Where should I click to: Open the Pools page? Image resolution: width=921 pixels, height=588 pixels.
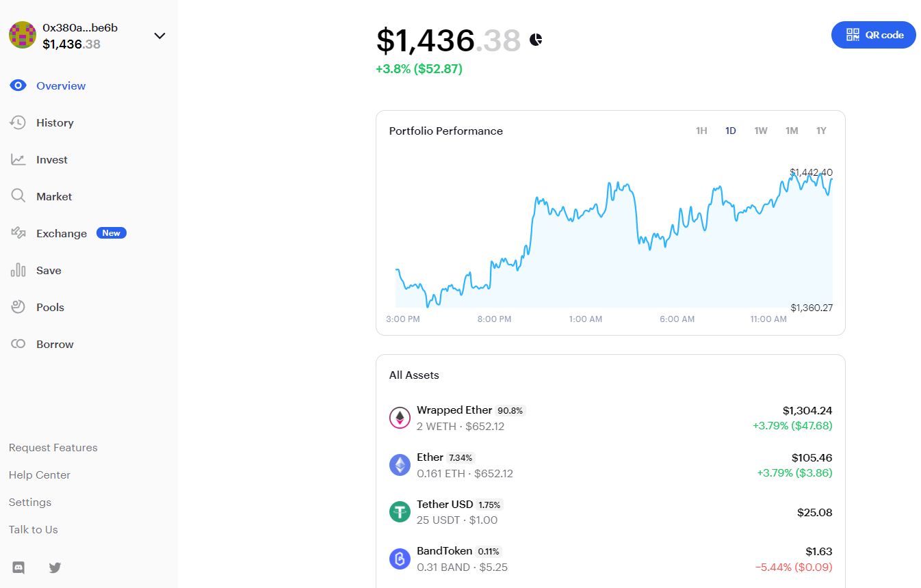pyautogui.click(x=50, y=308)
